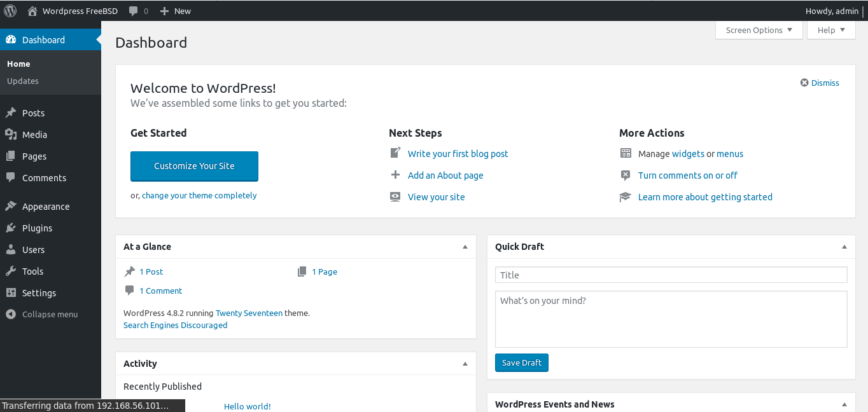Open the Screen Options dropdown
The width and height of the screenshot is (868, 412).
[x=759, y=30]
